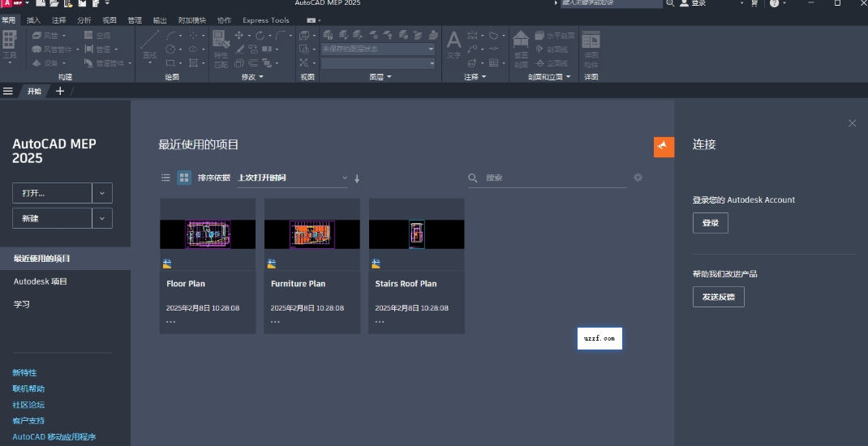Screen dimensions: 868x446
Task: Open search settings gear icon
Action: [638, 177]
